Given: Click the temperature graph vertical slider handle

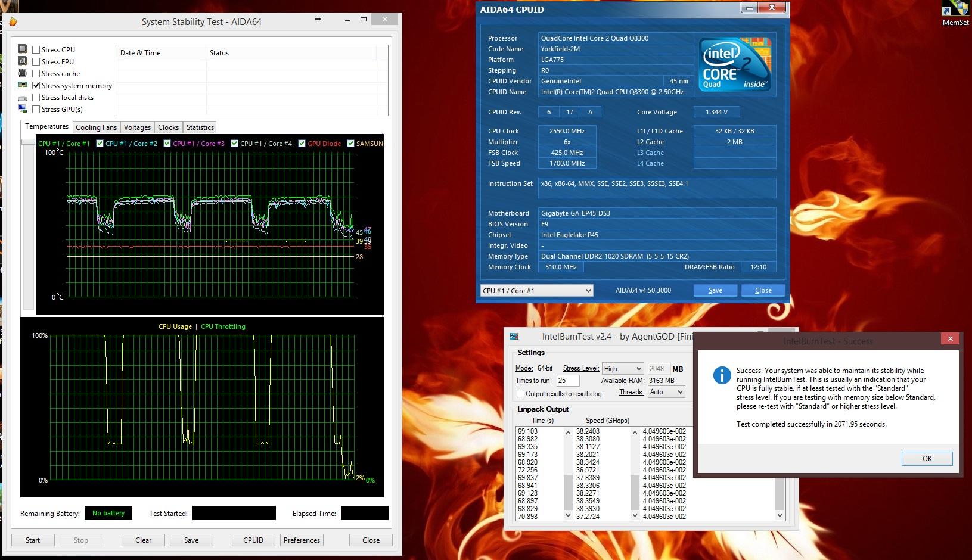Looking at the screenshot, I should [28, 142].
